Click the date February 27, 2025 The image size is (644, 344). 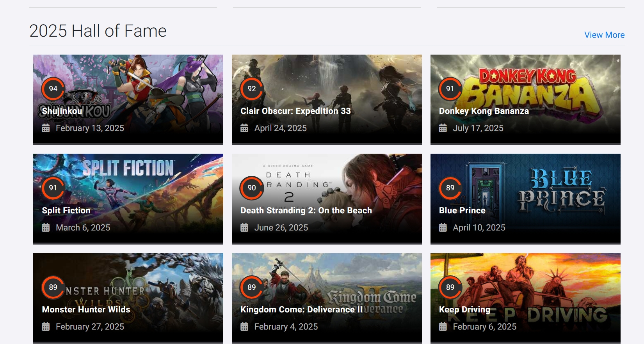(x=90, y=327)
